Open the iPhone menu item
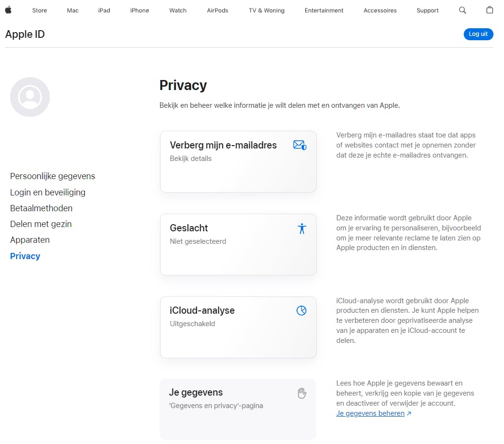 pyautogui.click(x=139, y=11)
